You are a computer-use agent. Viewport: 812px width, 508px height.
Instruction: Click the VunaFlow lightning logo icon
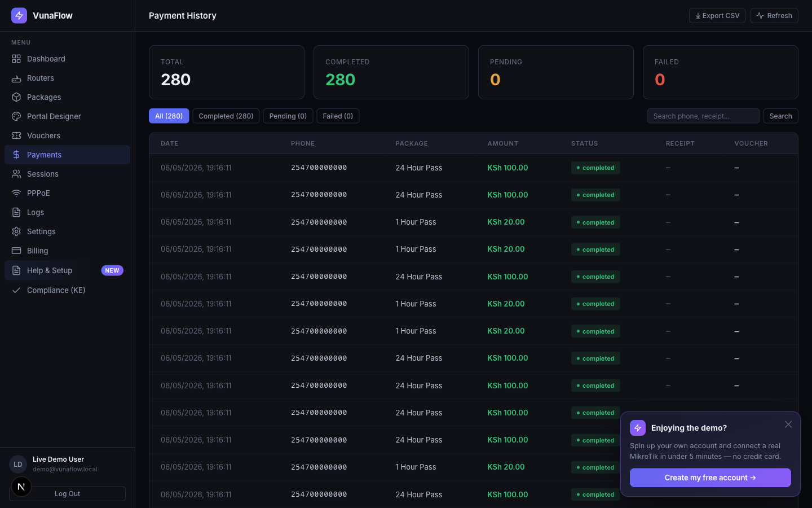pos(19,16)
